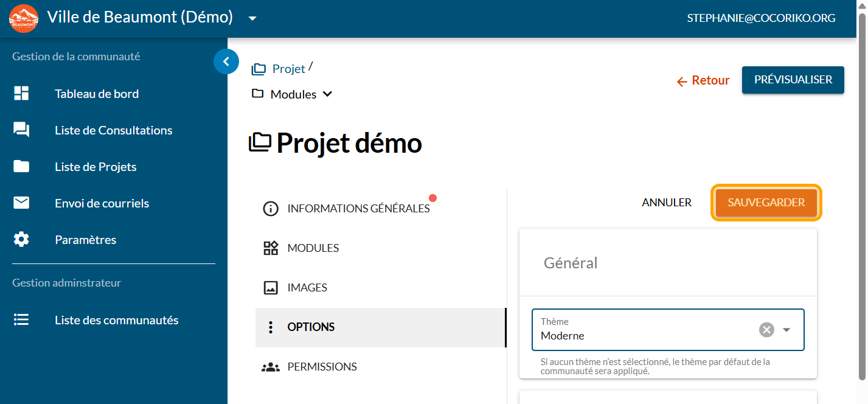Click the Prévisualiser button

coord(793,80)
